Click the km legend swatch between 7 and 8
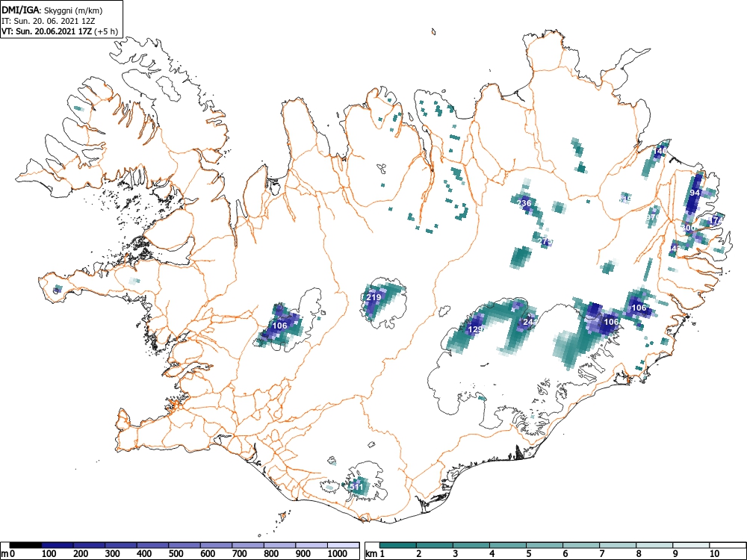The width and height of the screenshot is (747, 560). pos(618,545)
